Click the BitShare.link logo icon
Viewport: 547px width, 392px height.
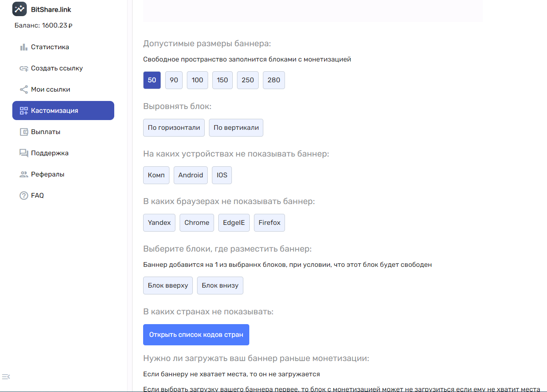click(20, 9)
